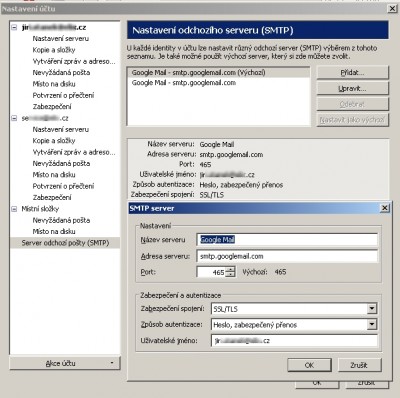The image size is (400, 398).
Task: Collapse the Místní složky tree node
Action: (x=14, y=209)
